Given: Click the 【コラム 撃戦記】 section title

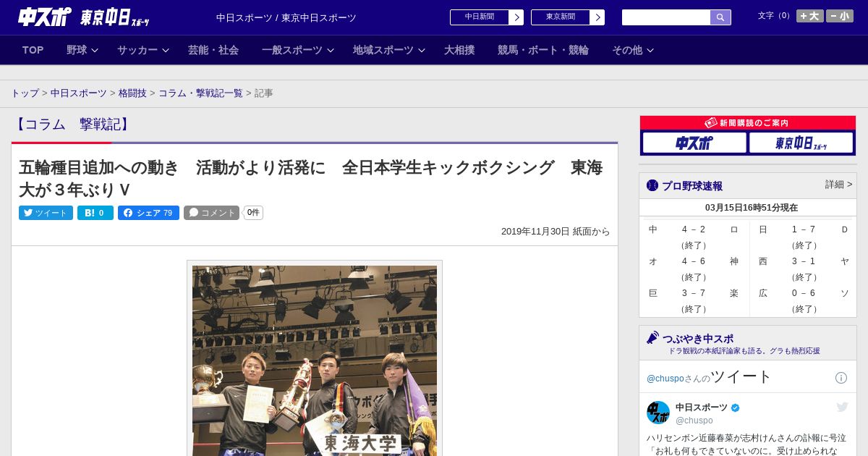Looking at the screenshot, I should (73, 124).
